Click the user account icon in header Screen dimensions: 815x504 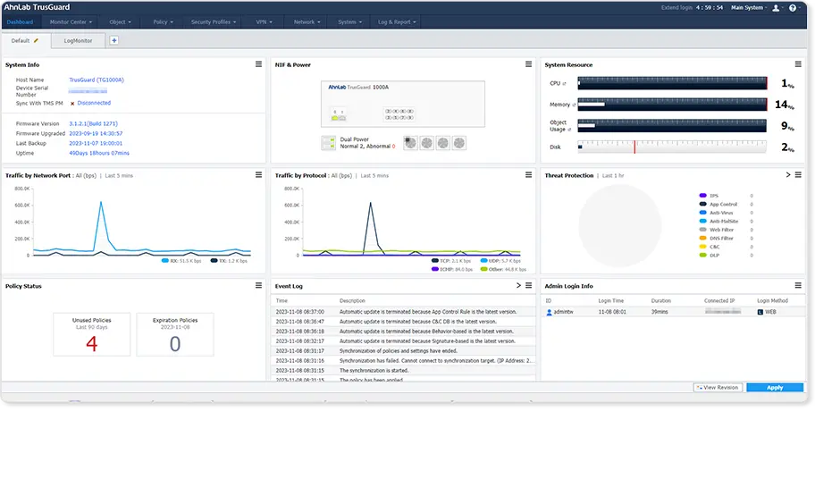pyautogui.click(x=776, y=8)
